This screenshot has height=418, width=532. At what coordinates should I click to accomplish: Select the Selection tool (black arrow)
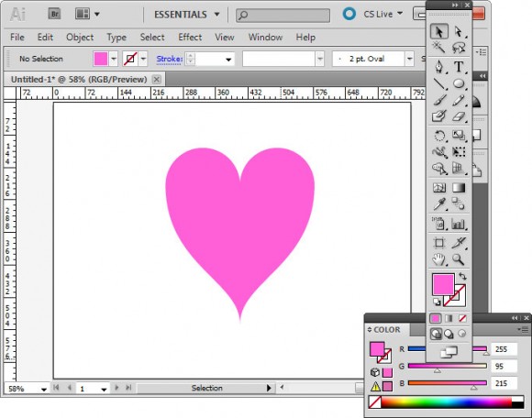(x=439, y=31)
